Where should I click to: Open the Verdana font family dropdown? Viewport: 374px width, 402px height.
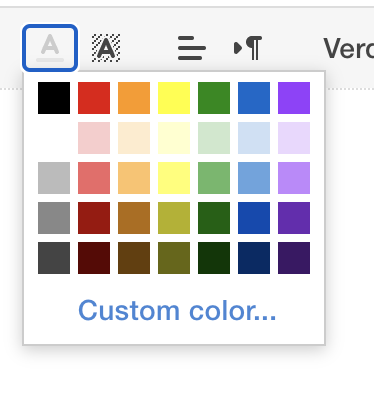tap(348, 48)
